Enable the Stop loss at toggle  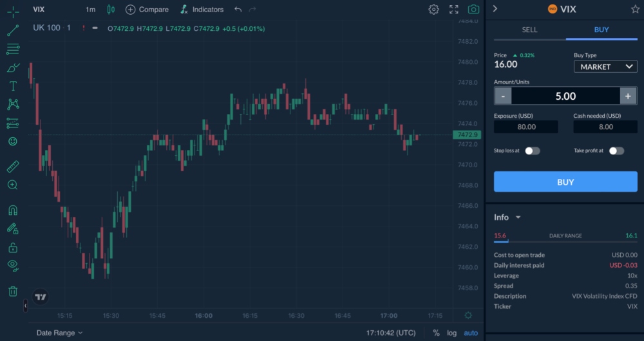(533, 151)
